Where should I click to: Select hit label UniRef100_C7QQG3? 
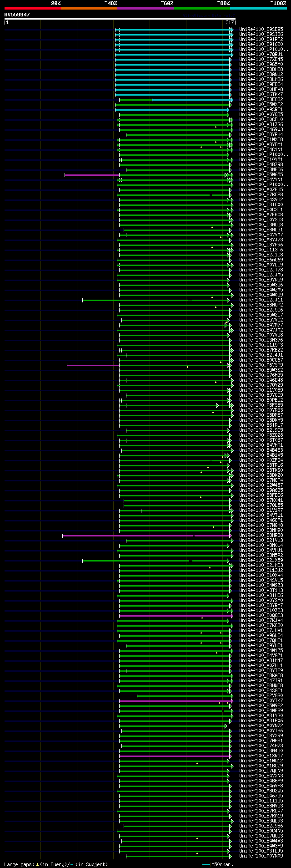coord(261,836)
